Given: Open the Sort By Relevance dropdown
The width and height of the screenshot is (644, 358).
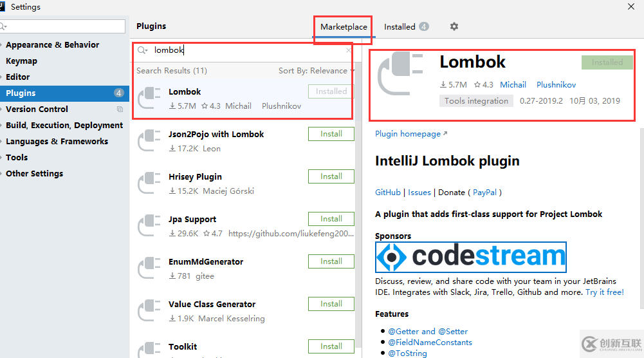Looking at the screenshot, I should [x=316, y=71].
